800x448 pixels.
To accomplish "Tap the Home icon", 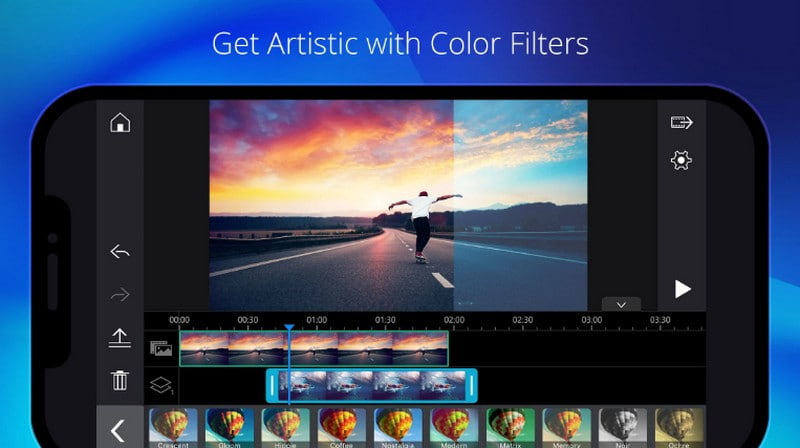I will (x=120, y=124).
